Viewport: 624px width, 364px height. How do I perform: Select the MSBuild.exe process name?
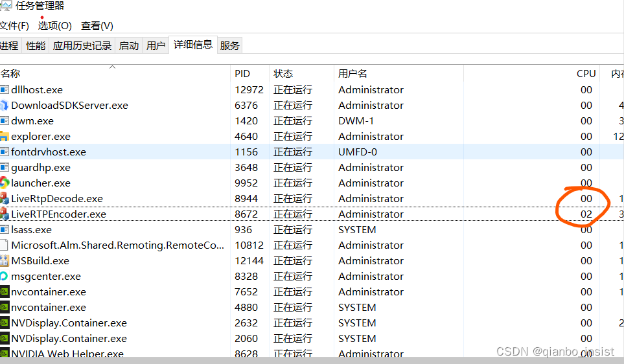click(x=40, y=260)
